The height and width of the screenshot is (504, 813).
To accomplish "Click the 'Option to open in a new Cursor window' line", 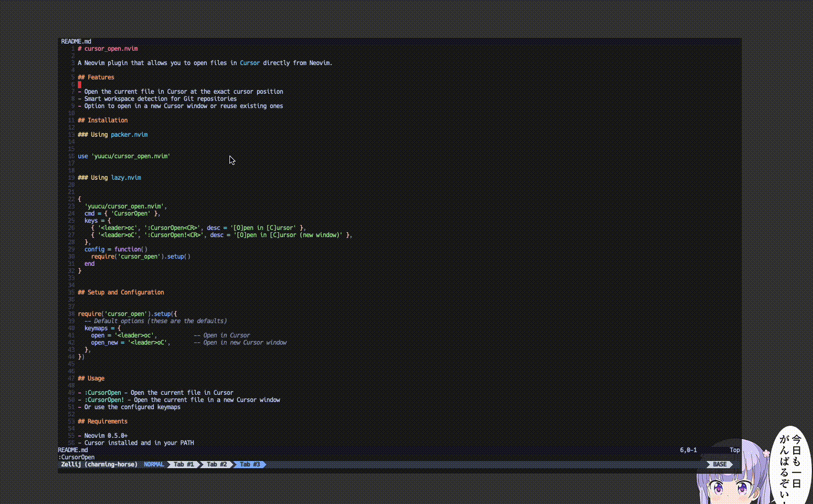I will [180, 106].
